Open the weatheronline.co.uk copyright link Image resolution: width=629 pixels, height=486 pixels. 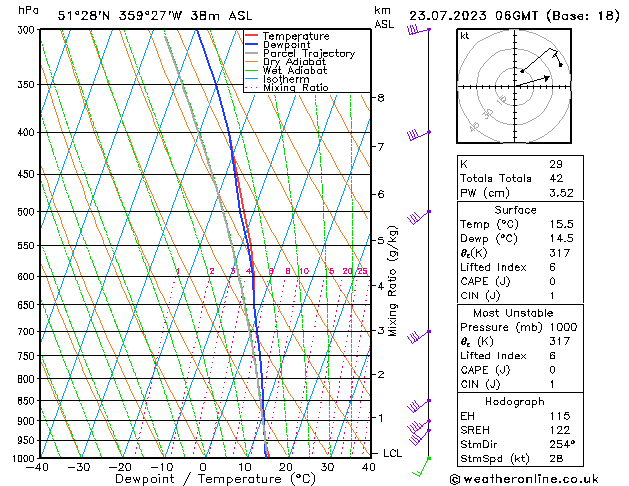(523, 479)
